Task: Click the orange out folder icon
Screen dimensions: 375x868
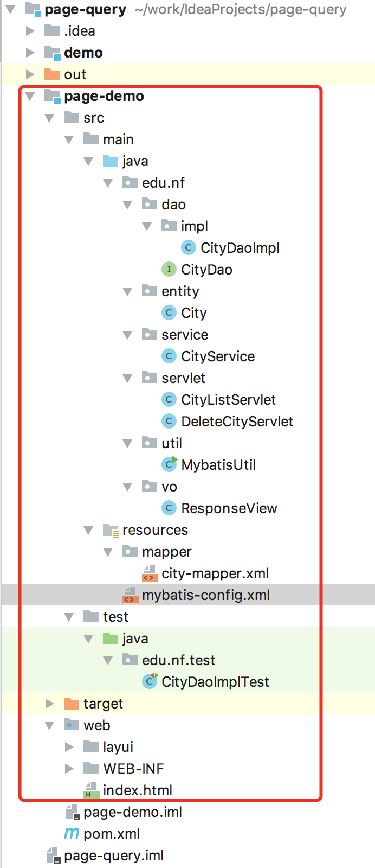Action: coord(52,74)
